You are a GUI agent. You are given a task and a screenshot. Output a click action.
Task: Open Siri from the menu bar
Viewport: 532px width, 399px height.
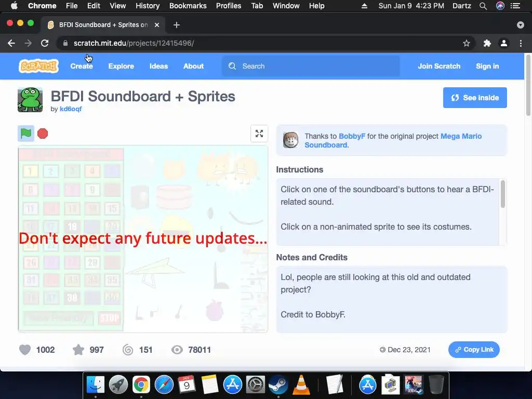coord(500,6)
